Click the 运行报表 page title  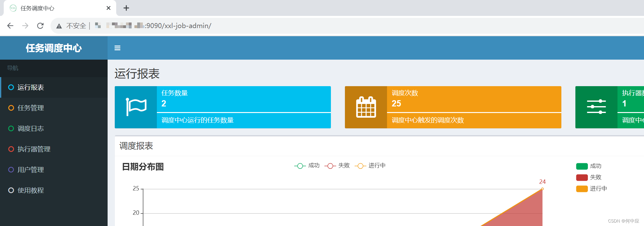[x=137, y=74]
